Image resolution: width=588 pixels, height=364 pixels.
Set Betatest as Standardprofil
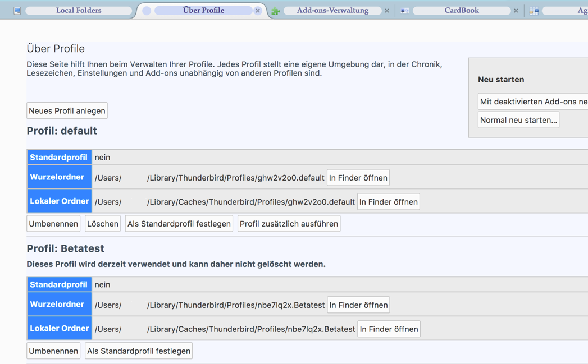[x=139, y=351]
